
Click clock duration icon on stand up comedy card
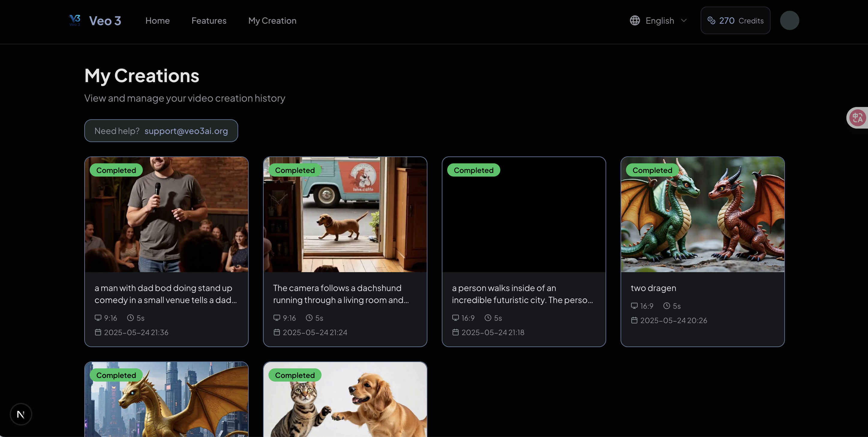coord(130,317)
